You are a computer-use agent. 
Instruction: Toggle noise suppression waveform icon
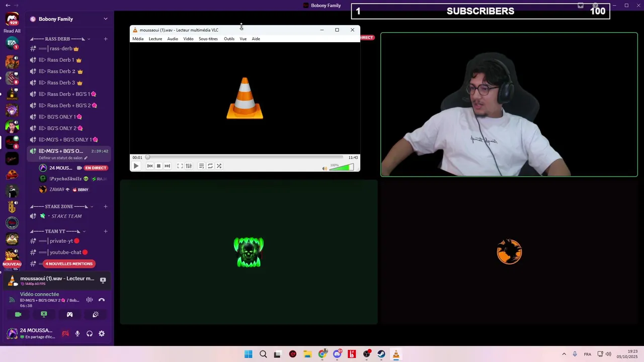(x=90, y=300)
